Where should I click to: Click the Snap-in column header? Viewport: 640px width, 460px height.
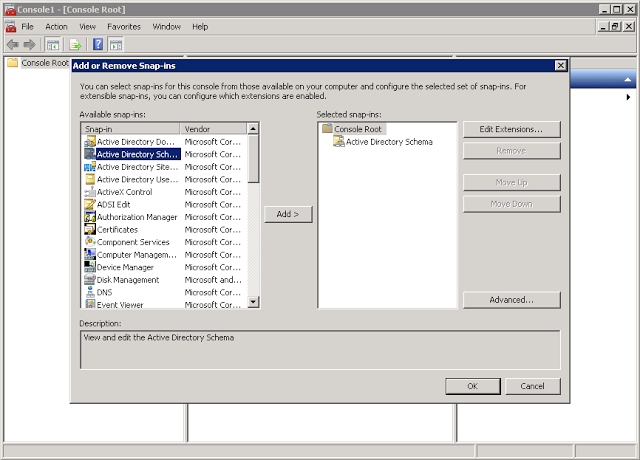pyautogui.click(x=131, y=129)
